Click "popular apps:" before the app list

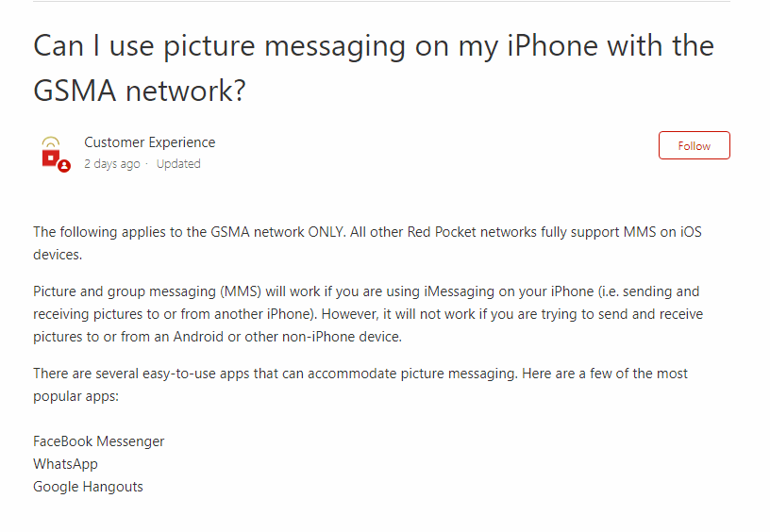76,396
